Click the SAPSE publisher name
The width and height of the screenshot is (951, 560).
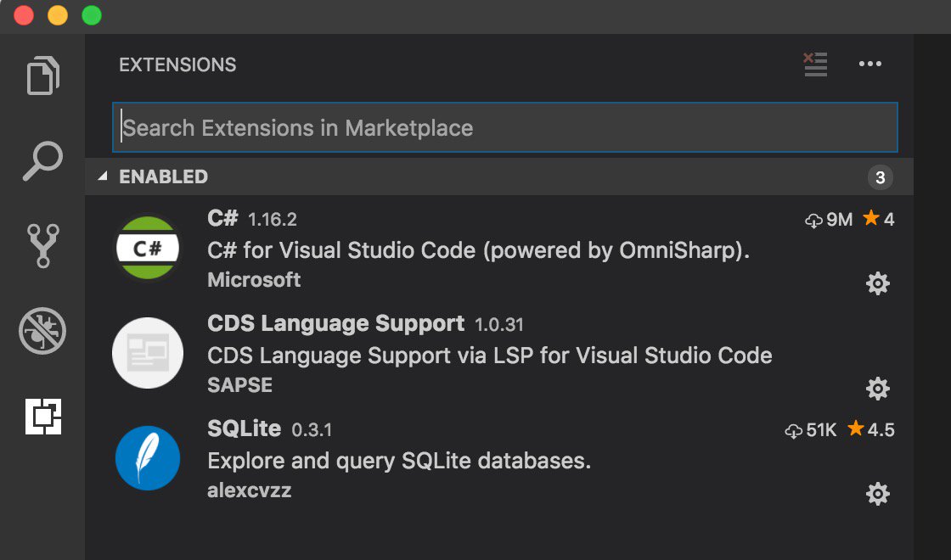click(239, 385)
